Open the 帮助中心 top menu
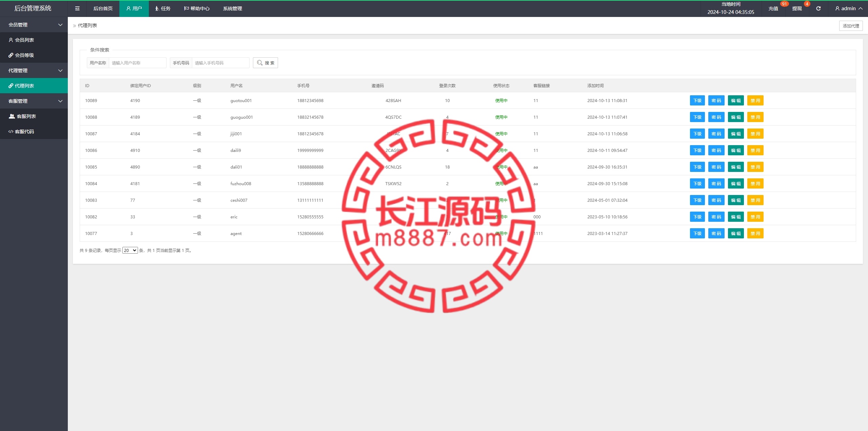This screenshot has height=431, width=868. click(197, 8)
